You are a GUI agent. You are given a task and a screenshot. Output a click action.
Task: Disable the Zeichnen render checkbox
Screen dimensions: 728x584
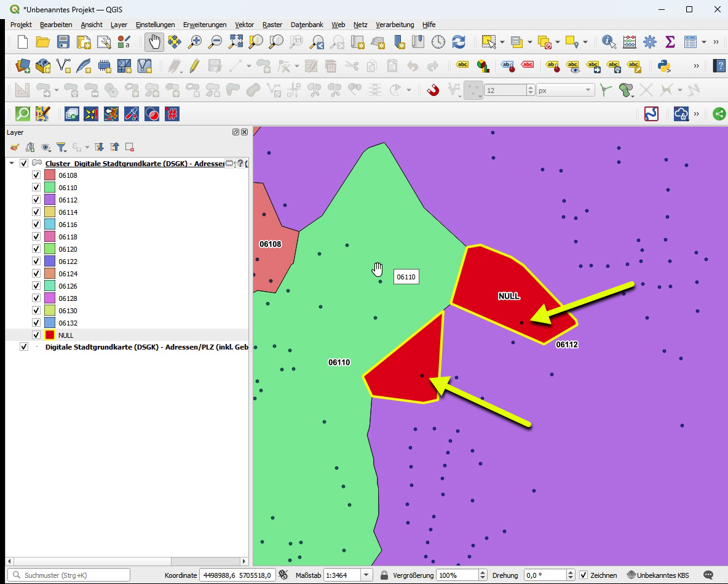[x=584, y=575]
